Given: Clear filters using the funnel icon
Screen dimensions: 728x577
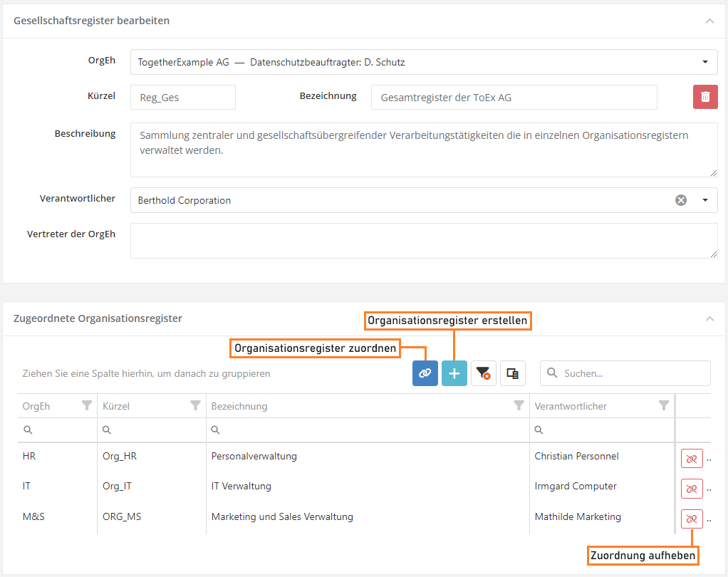Looking at the screenshot, I should click(484, 373).
